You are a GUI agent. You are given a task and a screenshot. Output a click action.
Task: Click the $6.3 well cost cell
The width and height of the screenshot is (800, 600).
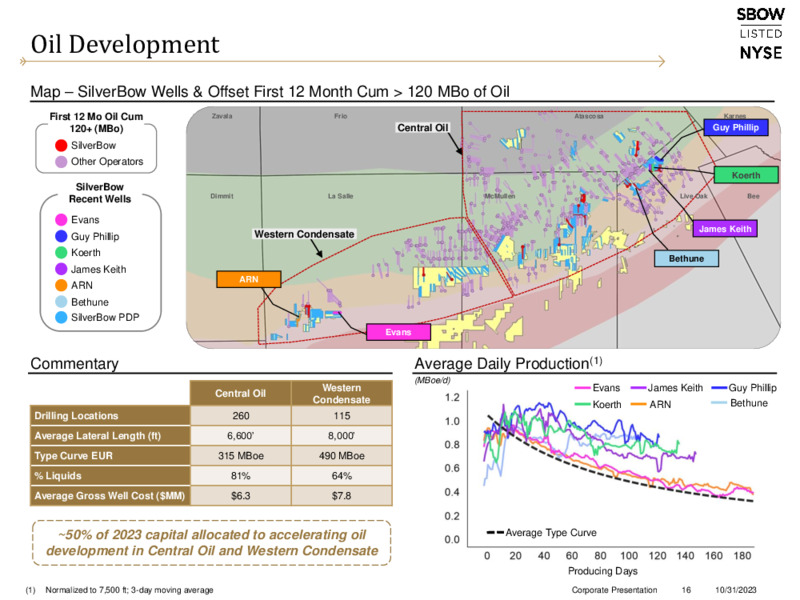click(x=240, y=495)
